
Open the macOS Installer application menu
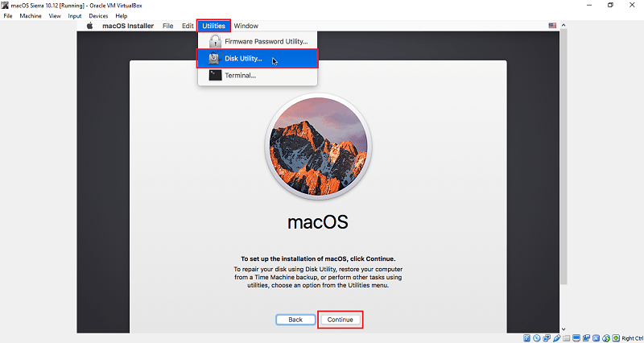pyautogui.click(x=128, y=26)
